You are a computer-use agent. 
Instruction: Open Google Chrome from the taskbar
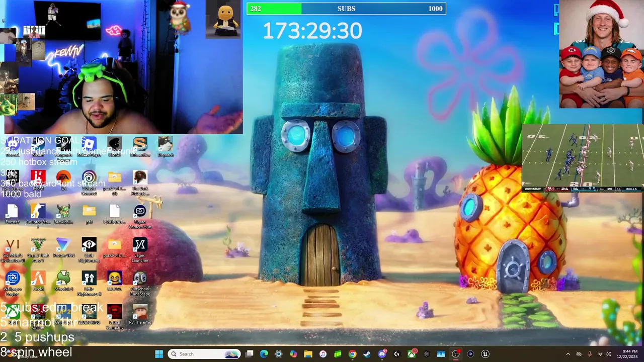click(352, 354)
